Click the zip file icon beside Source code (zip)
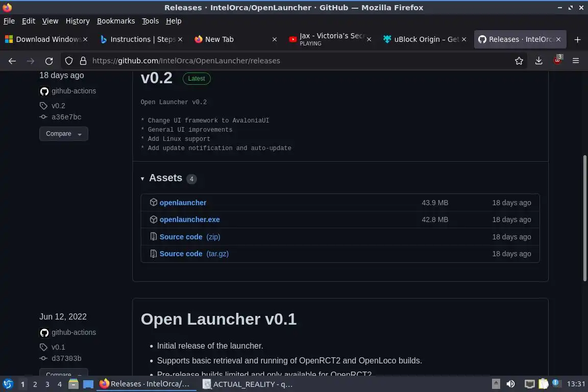The image size is (588, 392). click(x=153, y=236)
